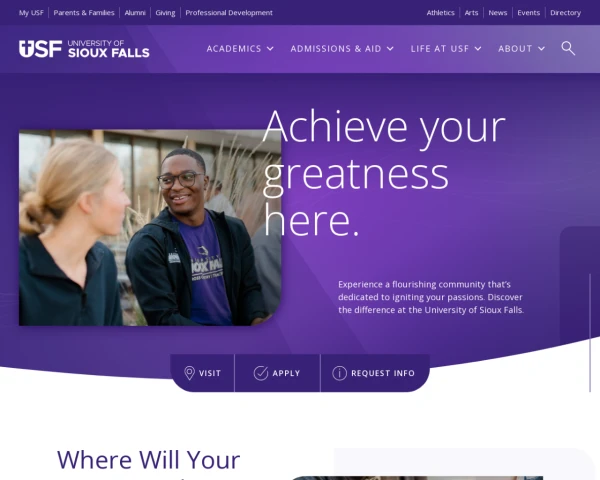600x480 pixels.
Task: Click the vertical scroll indicator bar
Action: tap(590, 333)
